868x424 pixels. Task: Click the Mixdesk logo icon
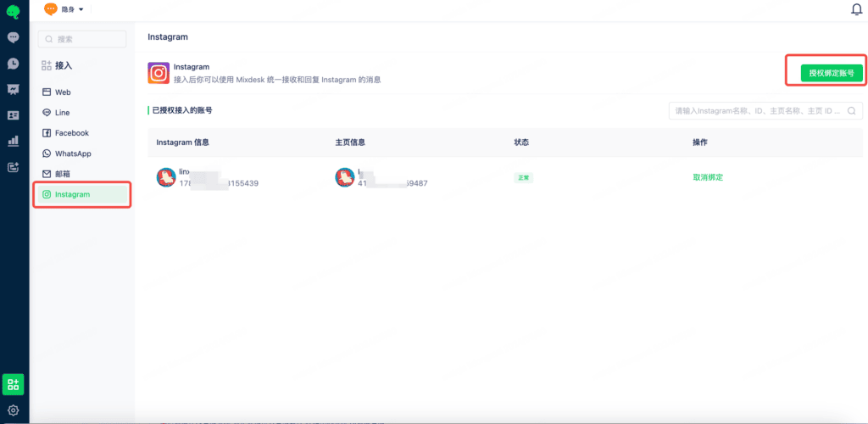pyautogui.click(x=14, y=11)
